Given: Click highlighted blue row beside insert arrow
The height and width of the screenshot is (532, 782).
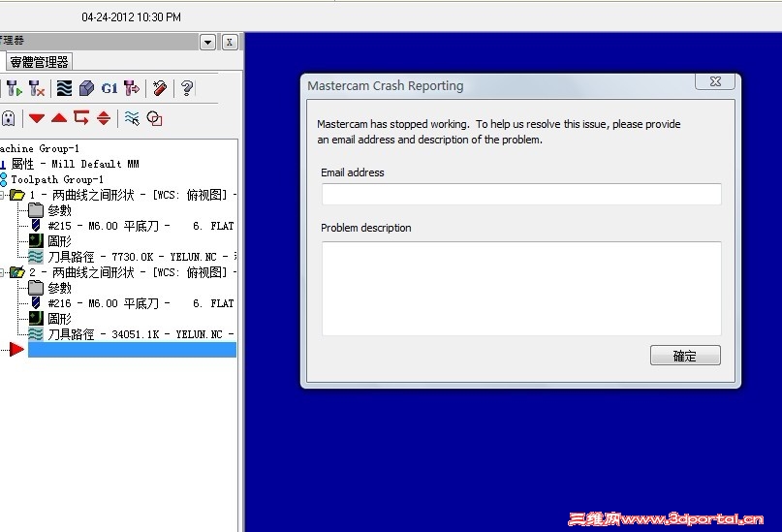Looking at the screenshot, I should click(132, 350).
